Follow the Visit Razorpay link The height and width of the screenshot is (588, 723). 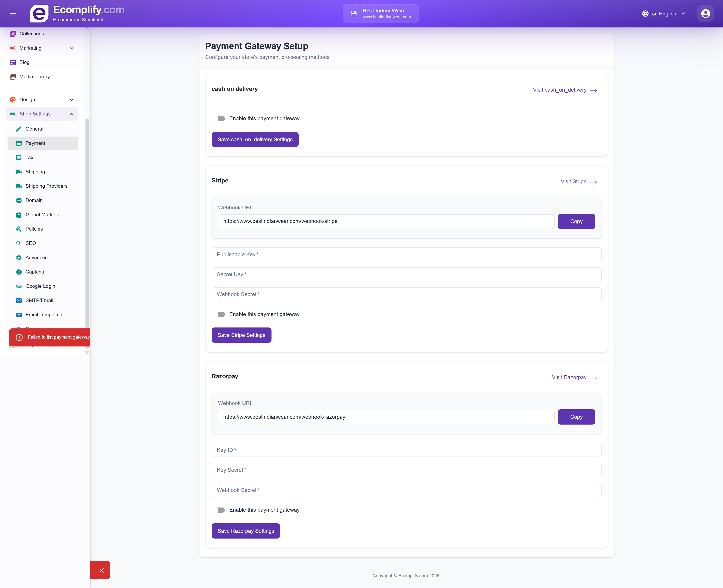(x=574, y=377)
